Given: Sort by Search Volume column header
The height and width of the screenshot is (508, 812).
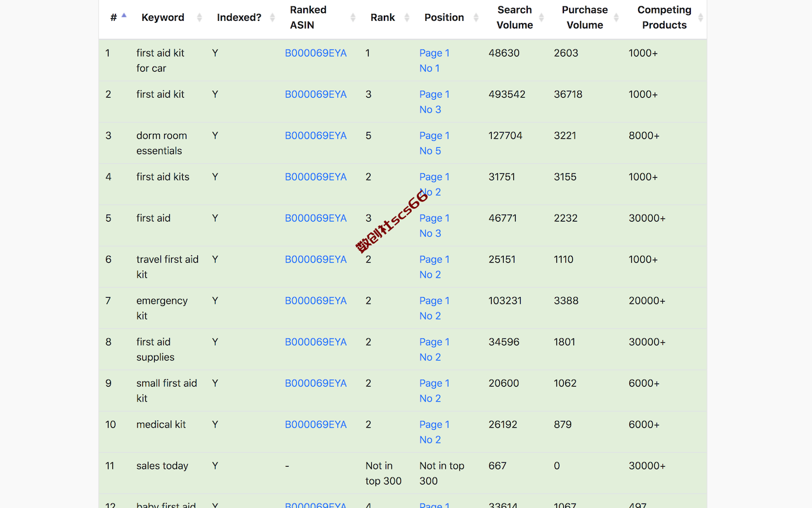Looking at the screenshot, I should click(514, 18).
